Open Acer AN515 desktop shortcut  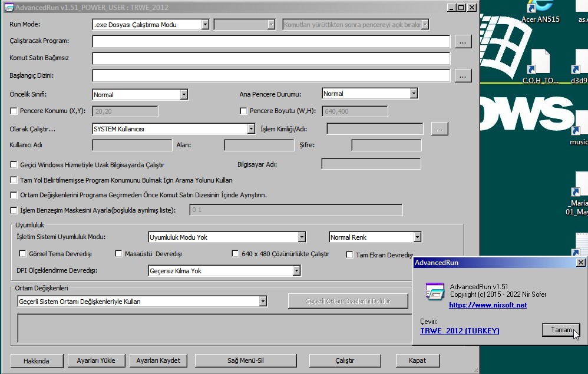(x=540, y=11)
